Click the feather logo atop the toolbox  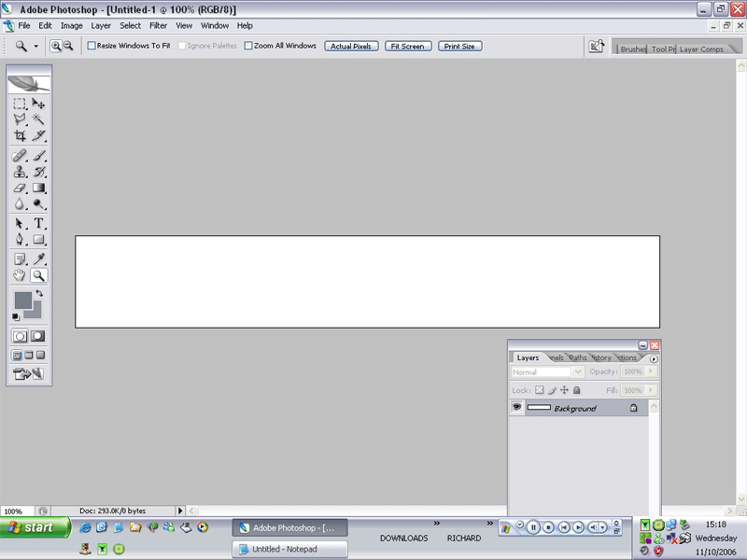(29, 84)
